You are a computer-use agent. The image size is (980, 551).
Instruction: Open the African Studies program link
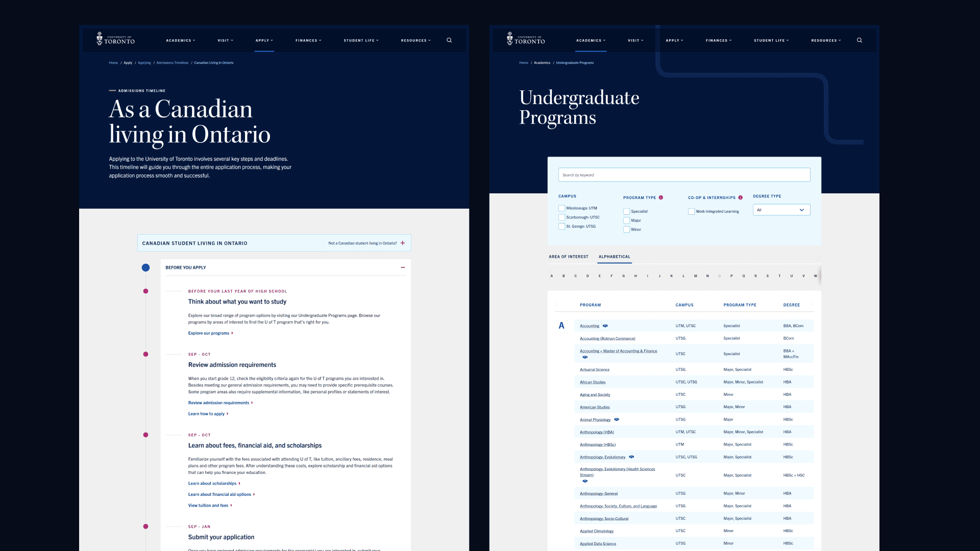tap(593, 382)
